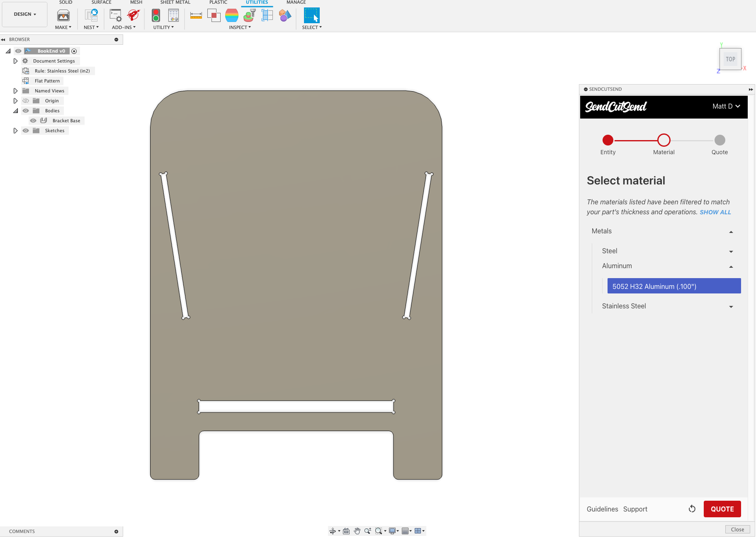Click the colored shapes inspect icon
Screen dimensions: 756x538
tap(285, 16)
